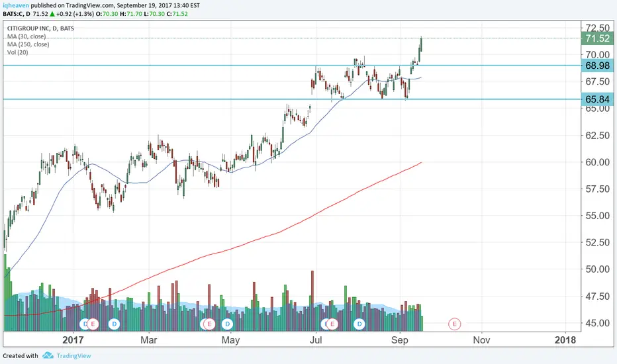Click the 45.00 price axis label
The image size is (617, 364).
(597, 323)
